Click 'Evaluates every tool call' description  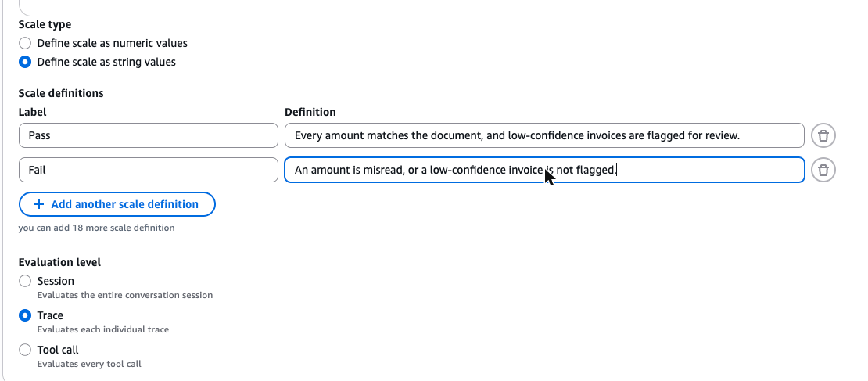pos(89,364)
